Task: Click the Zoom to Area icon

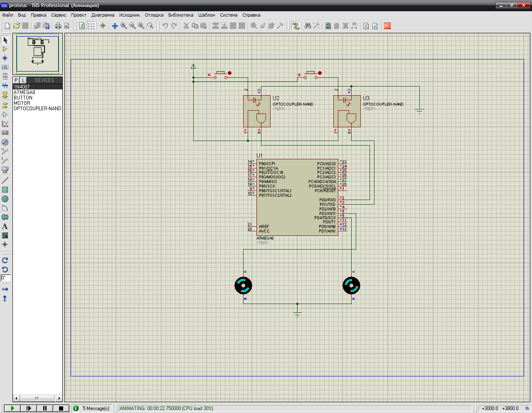Action: 150,26
